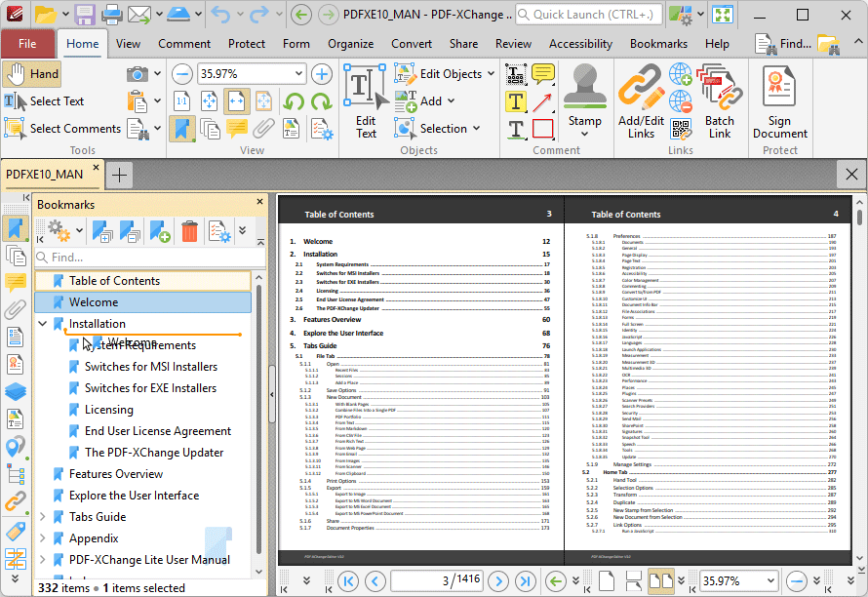Toggle two-page layout in status bar
The width and height of the screenshot is (868, 597).
tap(661, 581)
